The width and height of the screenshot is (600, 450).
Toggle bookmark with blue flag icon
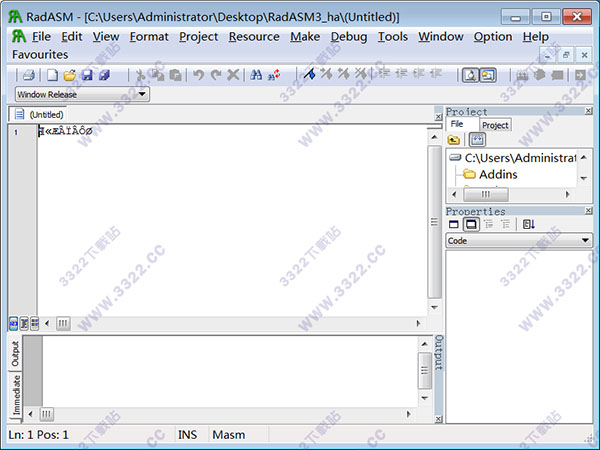click(x=309, y=74)
